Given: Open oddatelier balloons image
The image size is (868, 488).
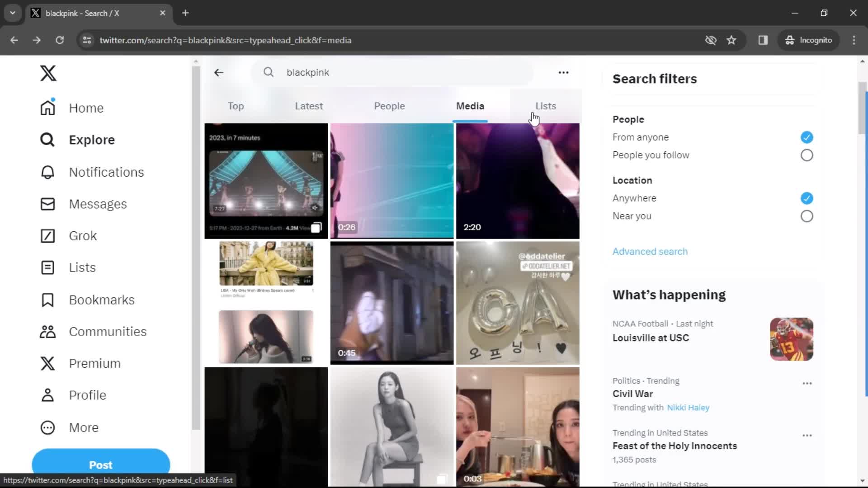Looking at the screenshot, I should click(x=518, y=303).
